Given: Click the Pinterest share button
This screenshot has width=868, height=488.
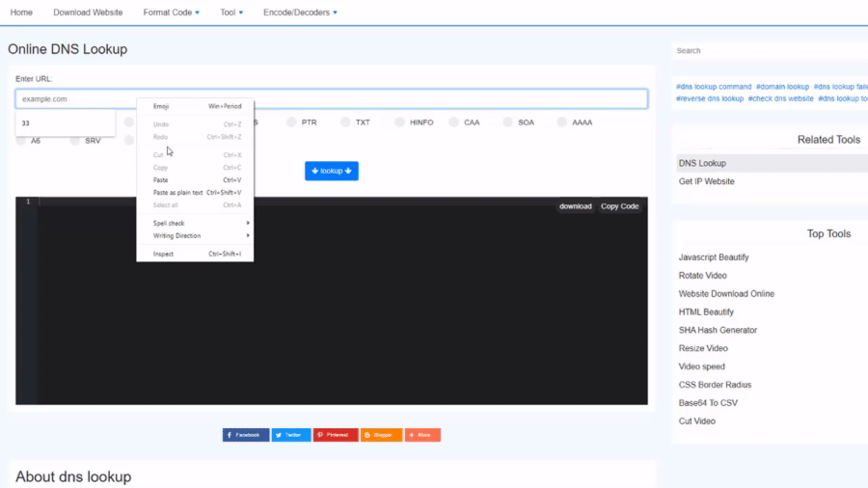Looking at the screenshot, I should [335, 435].
